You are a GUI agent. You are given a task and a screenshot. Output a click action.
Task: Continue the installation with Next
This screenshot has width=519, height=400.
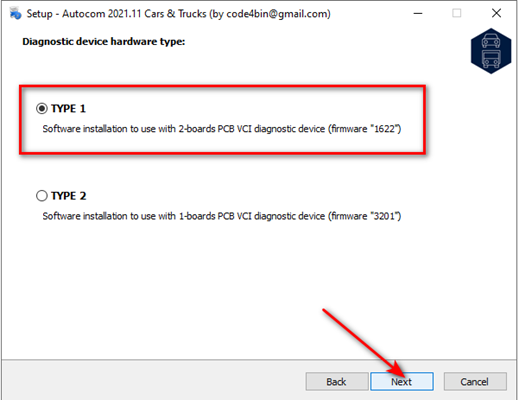tap(402, 382)
